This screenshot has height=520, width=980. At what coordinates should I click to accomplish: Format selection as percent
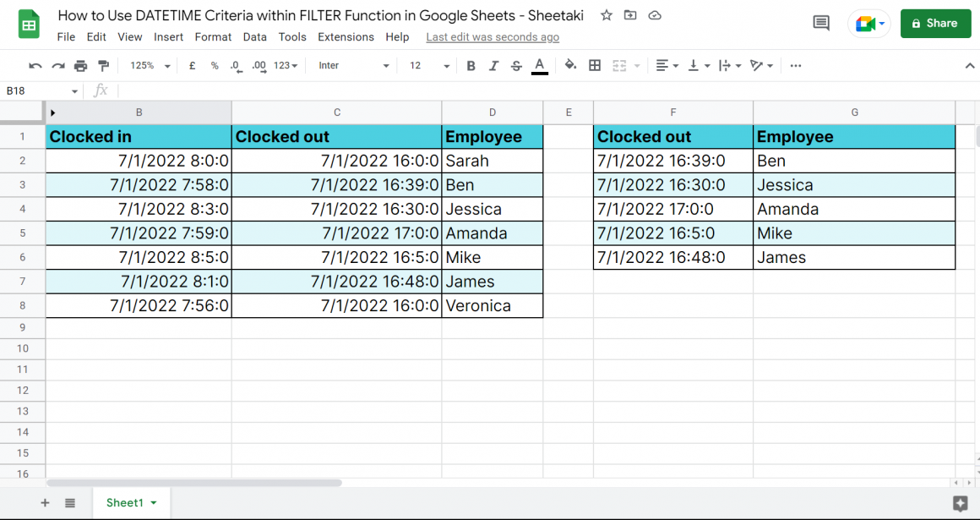(x=214, y=65)
